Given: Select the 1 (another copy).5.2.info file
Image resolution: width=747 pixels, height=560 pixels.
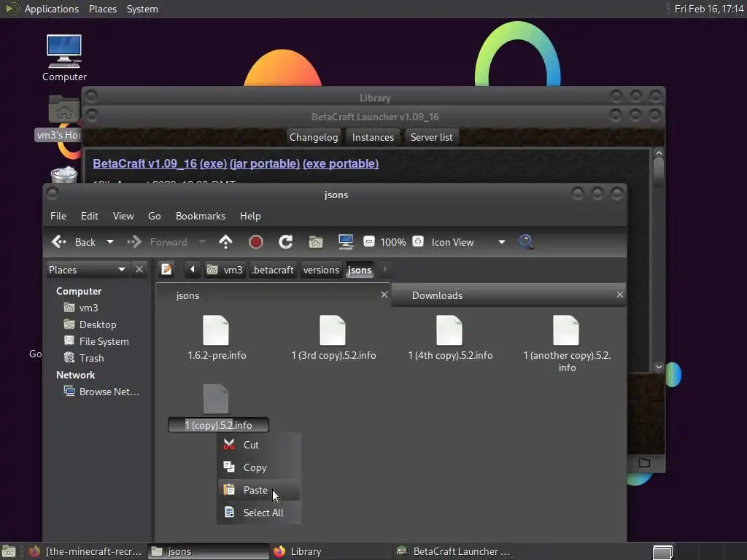Looking at the screenshot, I should [x=566, y=344].
